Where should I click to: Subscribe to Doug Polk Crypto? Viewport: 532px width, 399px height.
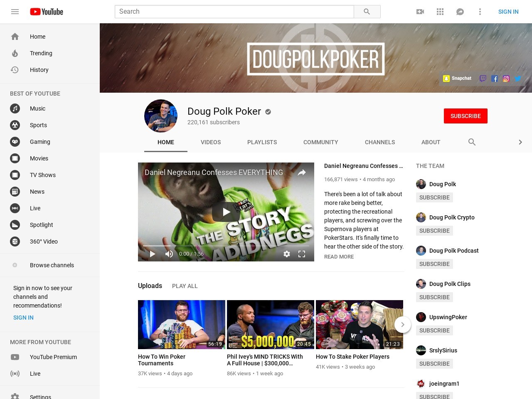(x=434, y=231)
